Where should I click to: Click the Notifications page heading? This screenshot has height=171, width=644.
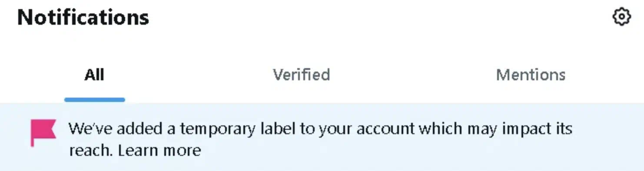[x=83, y=17]
